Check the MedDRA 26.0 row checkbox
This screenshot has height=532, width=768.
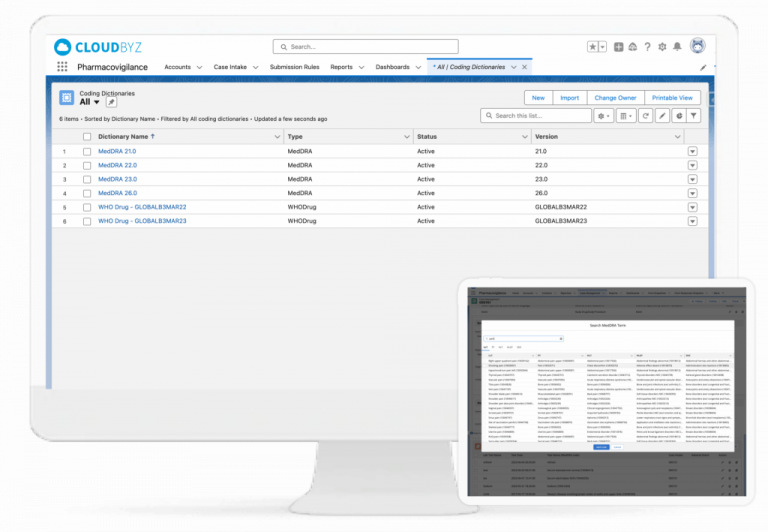point(87,193)
